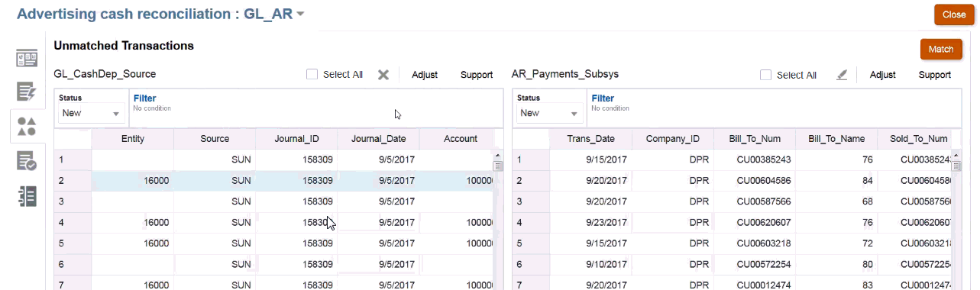Image resolution: width=980 pixels, height=290 pixels.
Task: Expand the GL_AR reconciliation title dropdown arrow
Action: (x=300, y=14)
